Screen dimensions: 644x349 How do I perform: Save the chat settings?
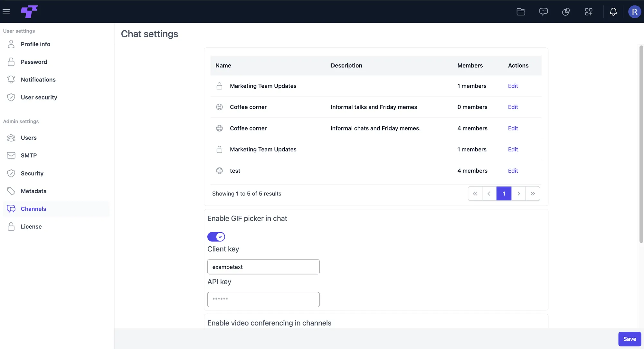[x=630, y=339]
